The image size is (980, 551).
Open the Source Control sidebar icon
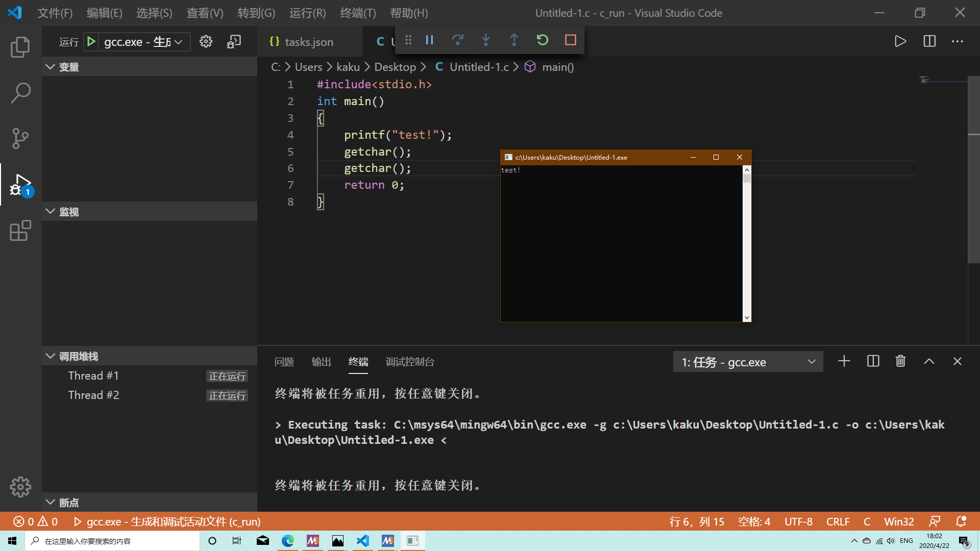20,139
